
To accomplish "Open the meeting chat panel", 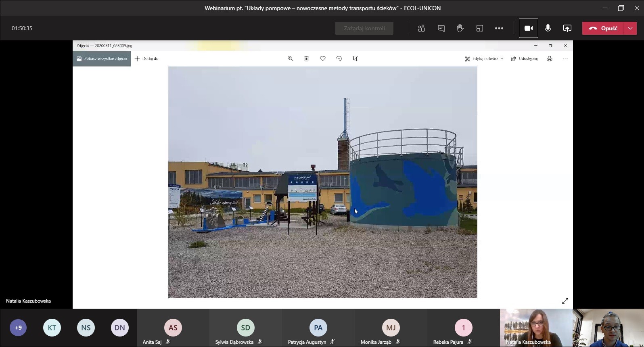I will point(441,28).
